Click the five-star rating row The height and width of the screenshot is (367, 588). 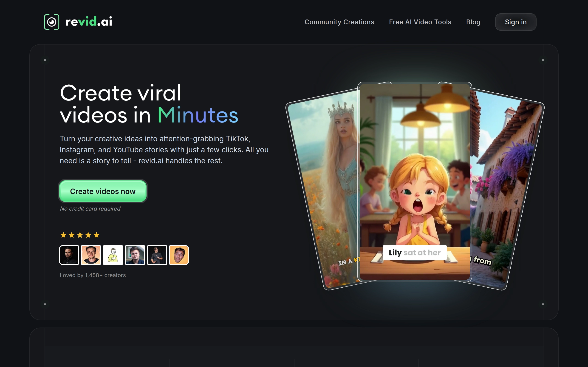tap(80, 235)
